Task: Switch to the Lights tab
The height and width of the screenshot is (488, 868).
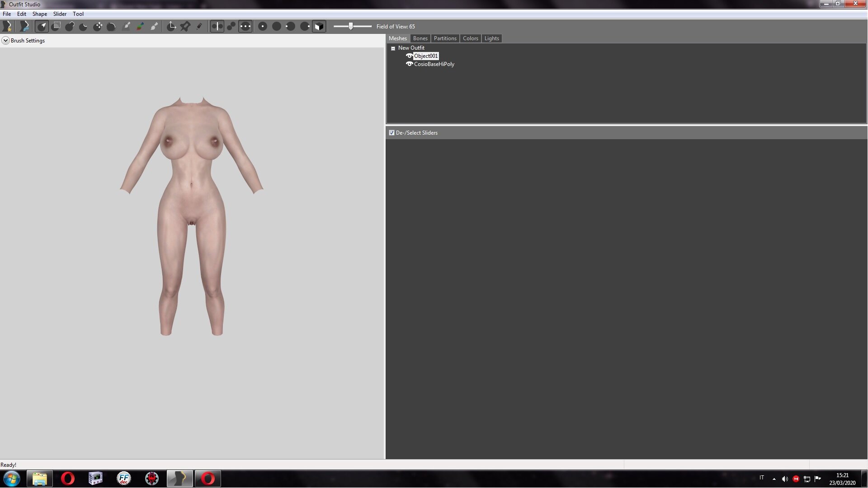Action: 492,38
